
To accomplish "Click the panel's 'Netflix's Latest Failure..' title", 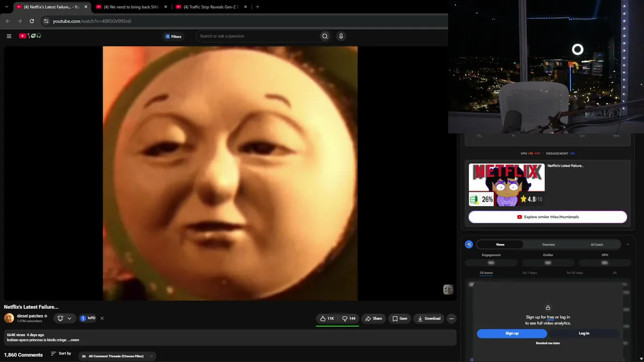I will 566,166.
